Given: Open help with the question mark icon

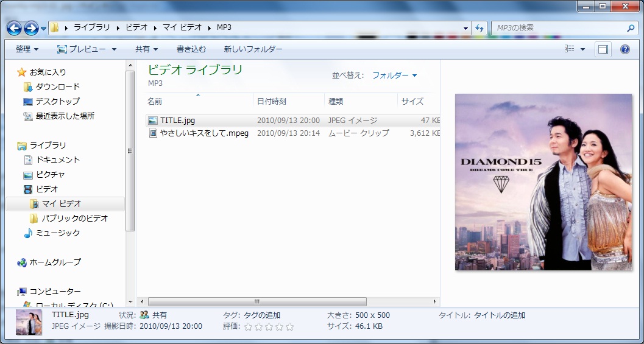Looking at the screenshot, I should (625, 49).
